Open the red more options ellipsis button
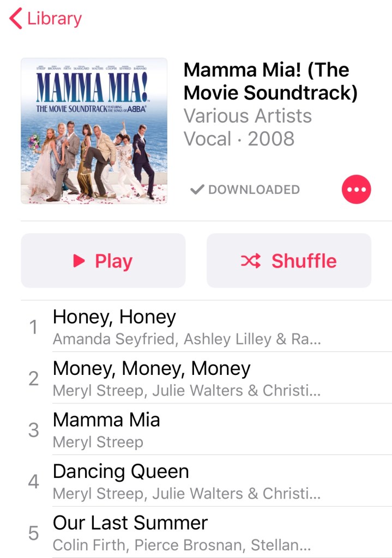392x558 pixels. 356,189
